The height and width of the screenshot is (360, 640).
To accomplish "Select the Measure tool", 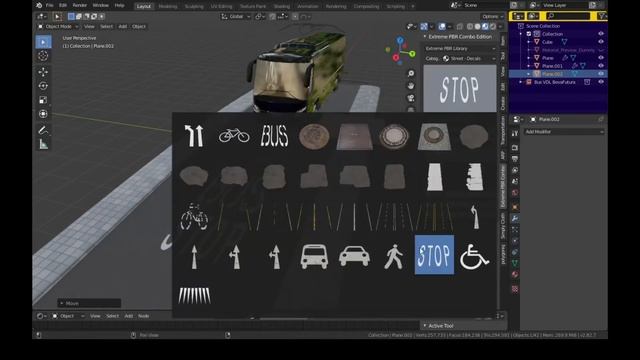I will coord(43,144).
